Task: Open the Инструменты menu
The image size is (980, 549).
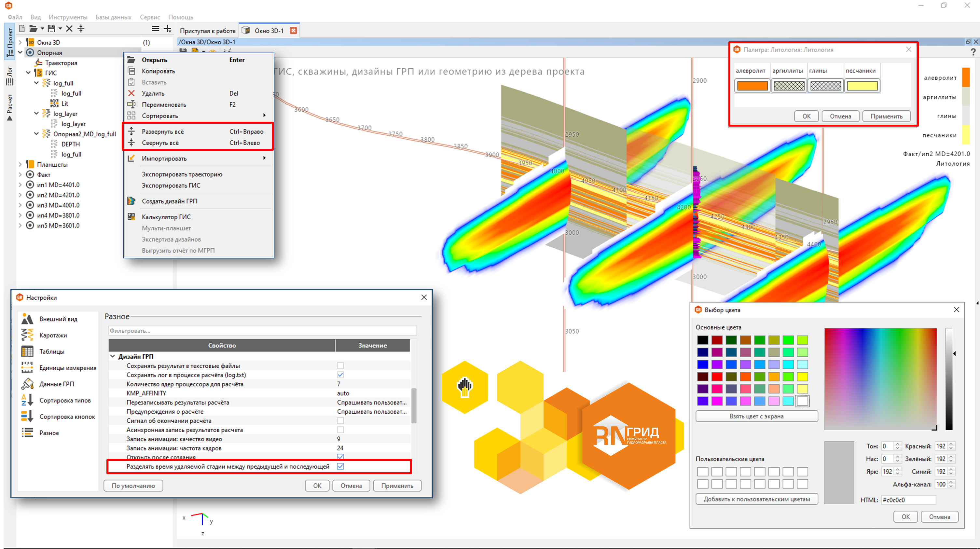Action: (x=68, y=17)
